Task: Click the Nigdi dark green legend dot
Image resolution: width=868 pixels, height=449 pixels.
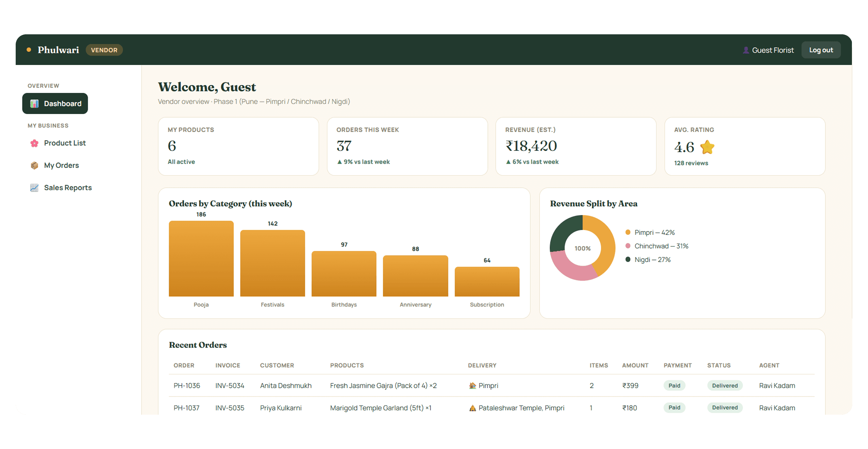Action: click(628, 259)
